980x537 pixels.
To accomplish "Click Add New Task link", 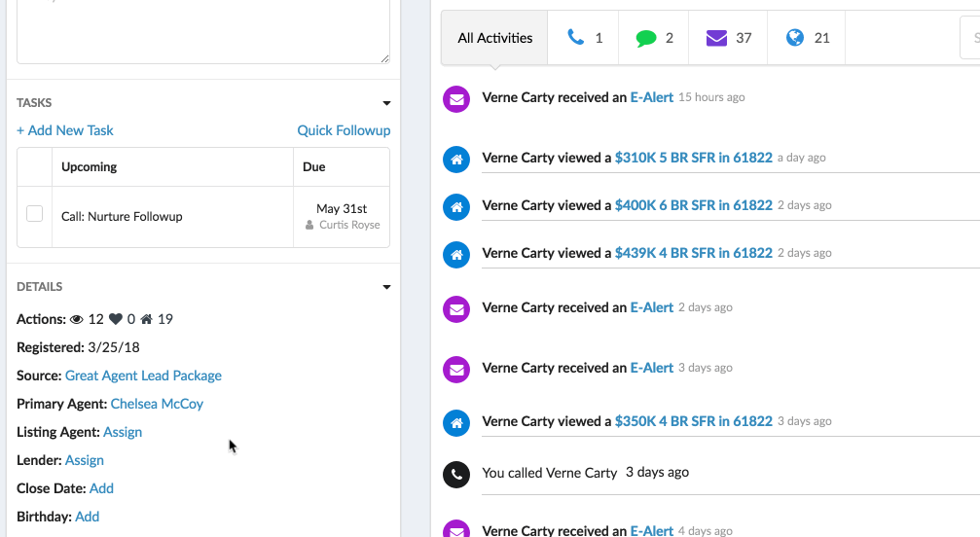I will [x=65, y=130].
